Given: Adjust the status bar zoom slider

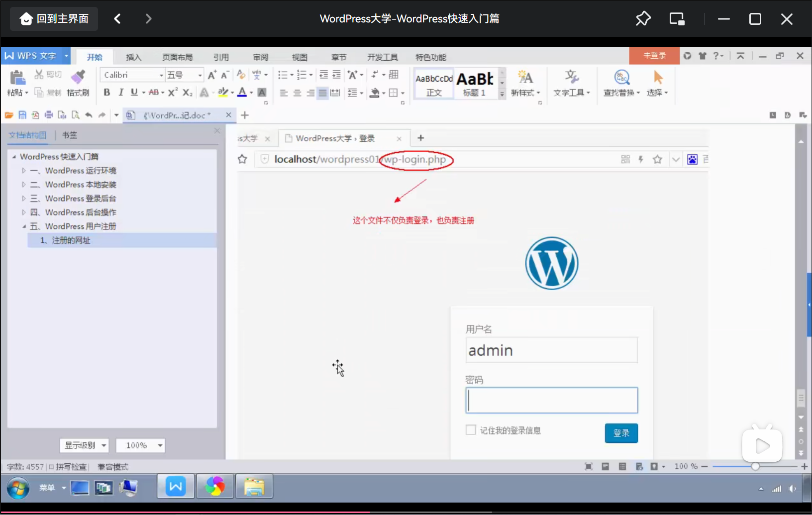Looking at the screenshot, I should click(x=755, y=466).
